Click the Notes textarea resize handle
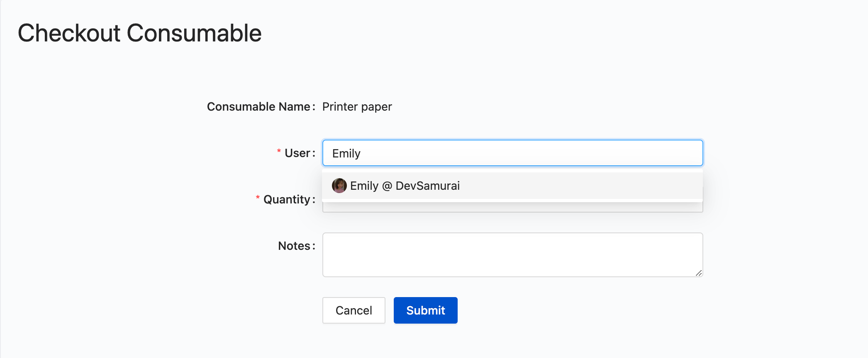Image resolution: width=868 pixels, height=358 pixels. pyautogui.click(x=699, y=273)
